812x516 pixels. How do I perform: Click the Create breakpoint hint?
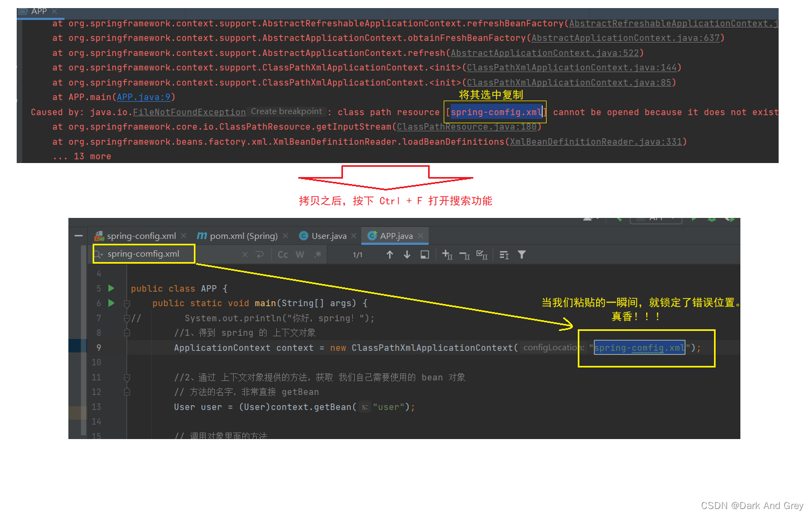[x=286, y=111]
